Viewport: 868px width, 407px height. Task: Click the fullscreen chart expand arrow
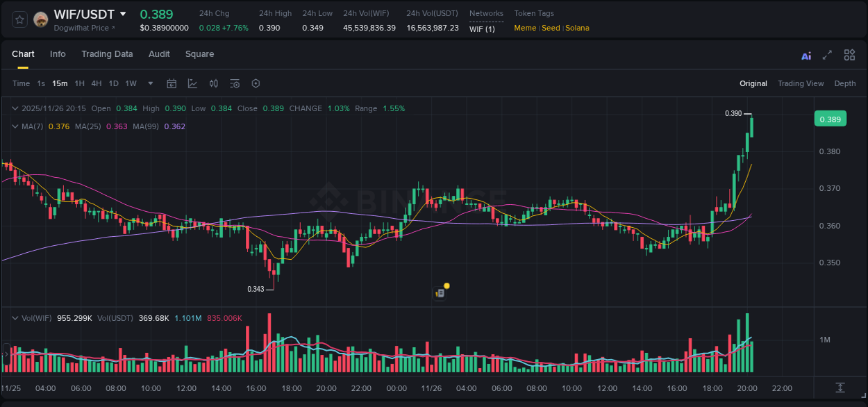(x=828, y=55)
